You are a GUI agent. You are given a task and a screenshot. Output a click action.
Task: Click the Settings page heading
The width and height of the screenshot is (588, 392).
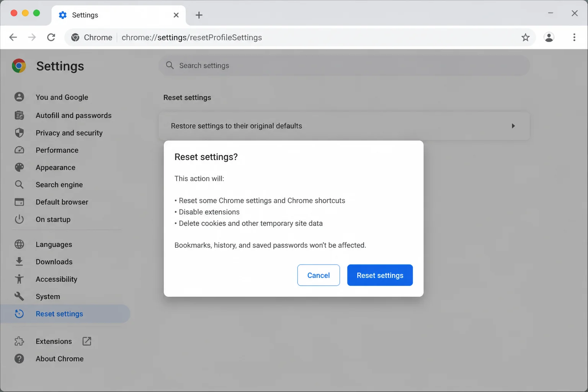[x=60, y=66]
